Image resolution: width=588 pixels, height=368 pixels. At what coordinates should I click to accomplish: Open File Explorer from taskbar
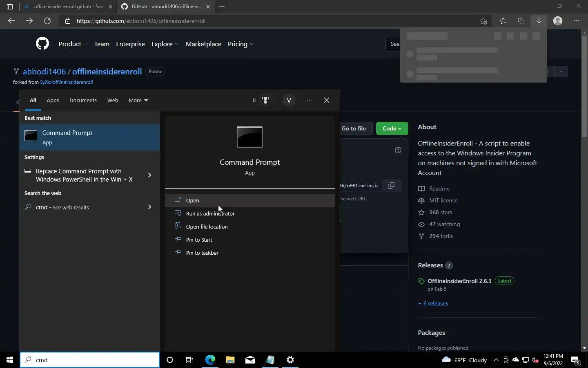230,360
